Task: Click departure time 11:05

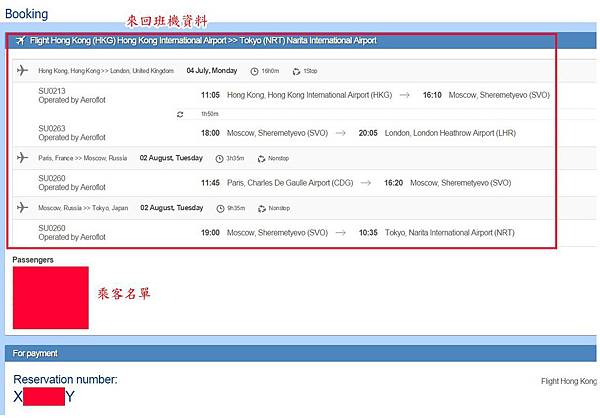Action: (x=210, y=95)
